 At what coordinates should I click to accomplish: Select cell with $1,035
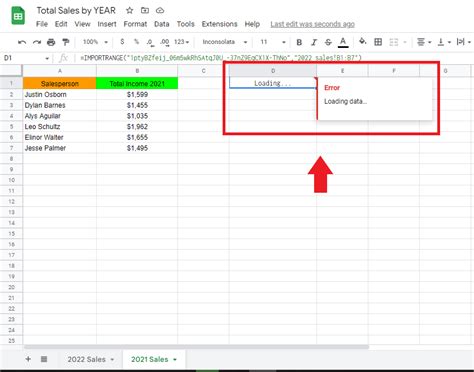(137, 116)
